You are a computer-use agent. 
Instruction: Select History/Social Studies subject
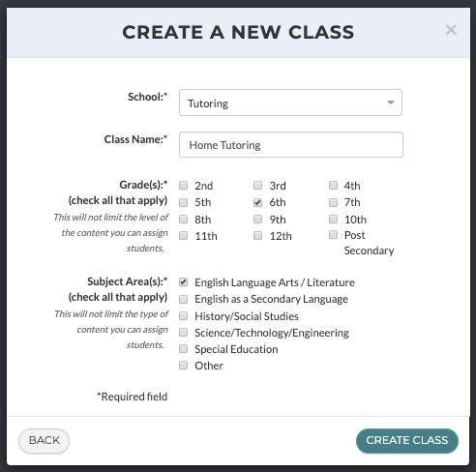[184, 316]
